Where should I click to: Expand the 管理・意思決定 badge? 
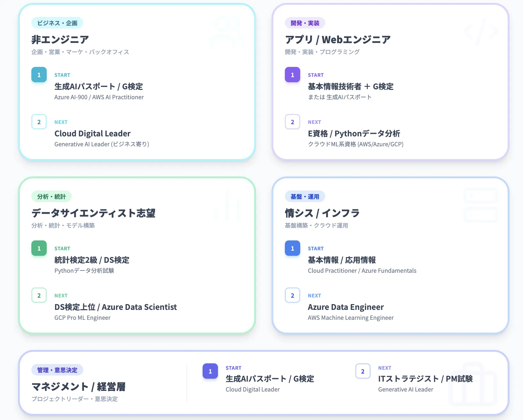[57, 370]
